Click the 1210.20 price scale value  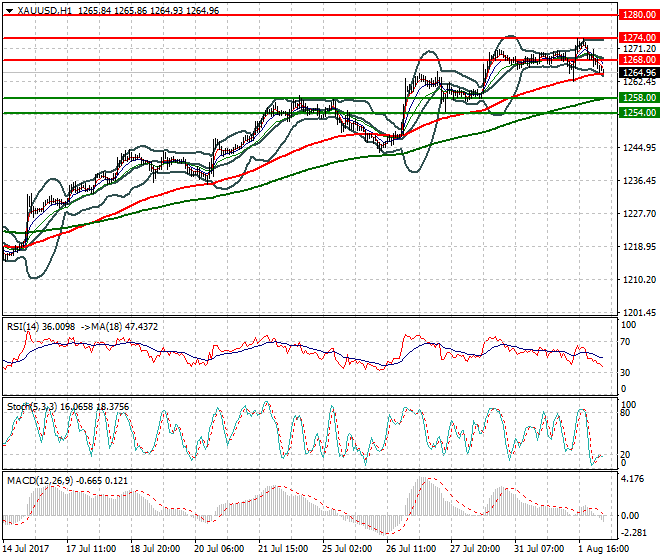click(x=639, y=280)
